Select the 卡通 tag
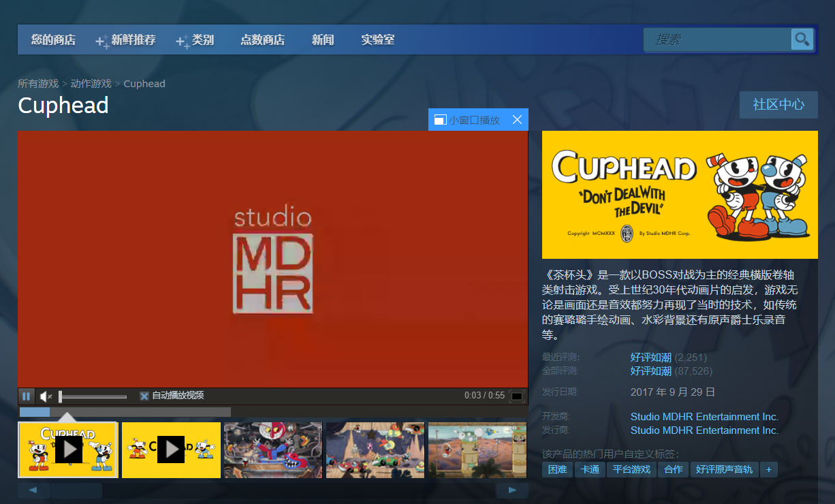 (x=589, y=469)
